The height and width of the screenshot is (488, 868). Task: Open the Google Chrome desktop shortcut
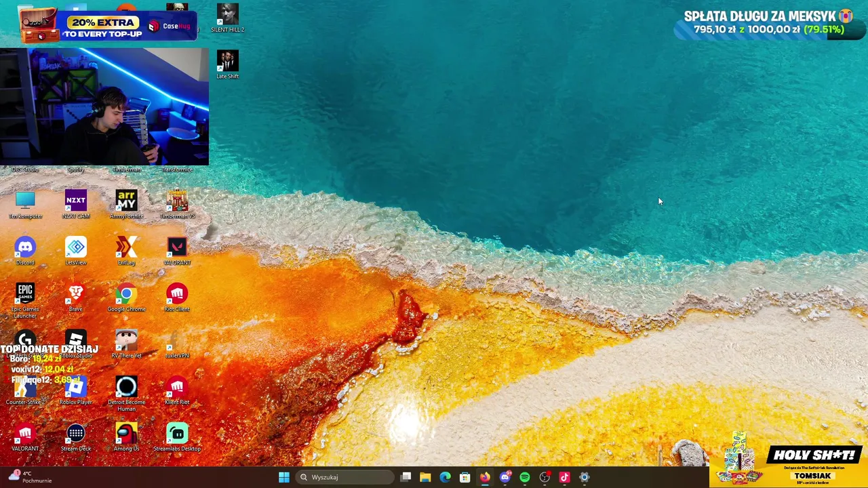pos(126,298)
